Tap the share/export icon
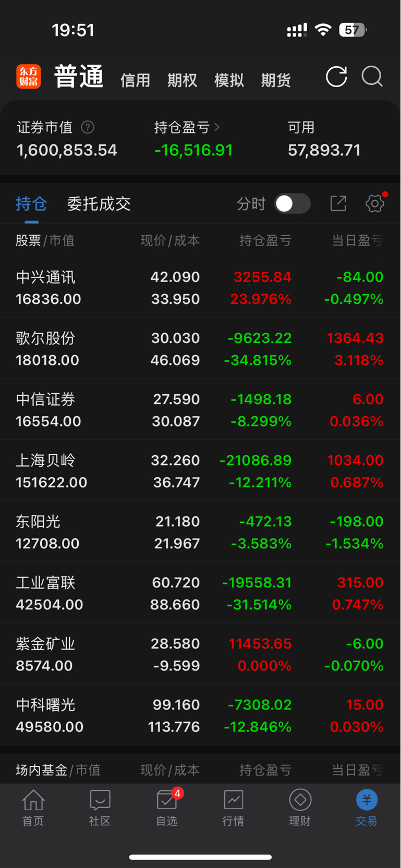This screenshot has height=868, width=401. (338, 203)
